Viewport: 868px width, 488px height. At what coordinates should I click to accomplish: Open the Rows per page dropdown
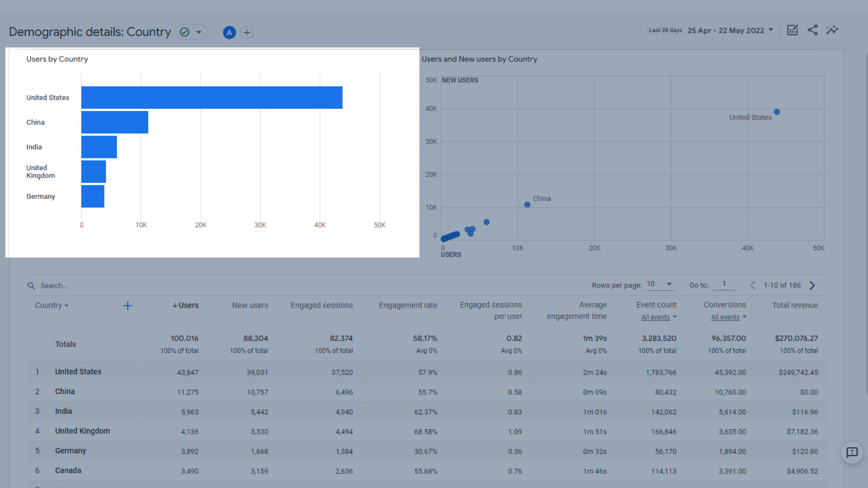(660, 284)
